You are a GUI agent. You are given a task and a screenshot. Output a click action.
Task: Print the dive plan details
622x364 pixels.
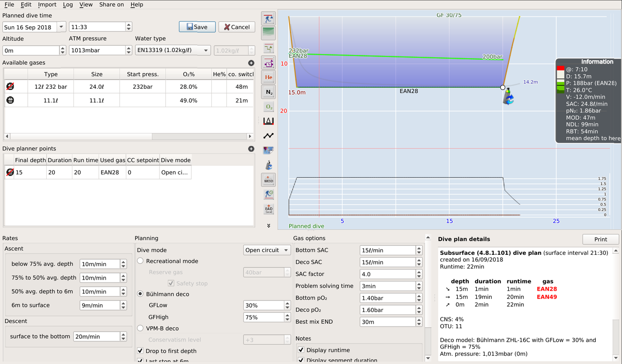coord(600,239)
